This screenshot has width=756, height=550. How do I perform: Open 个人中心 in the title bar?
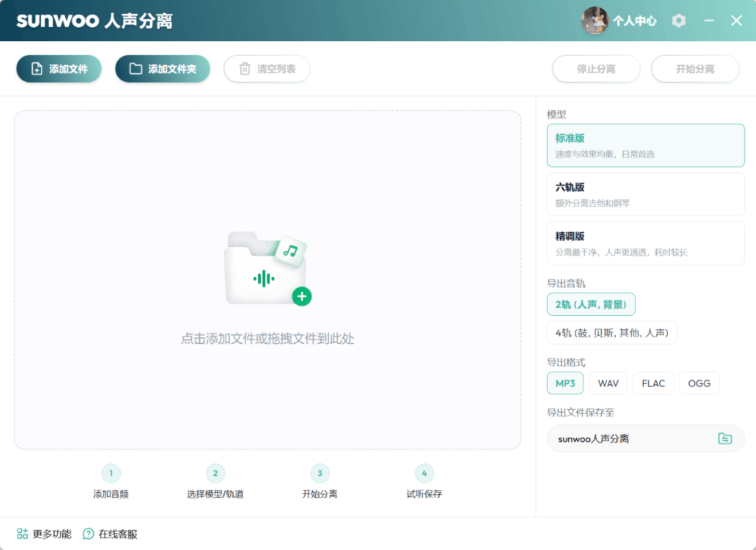coord(635,21)
